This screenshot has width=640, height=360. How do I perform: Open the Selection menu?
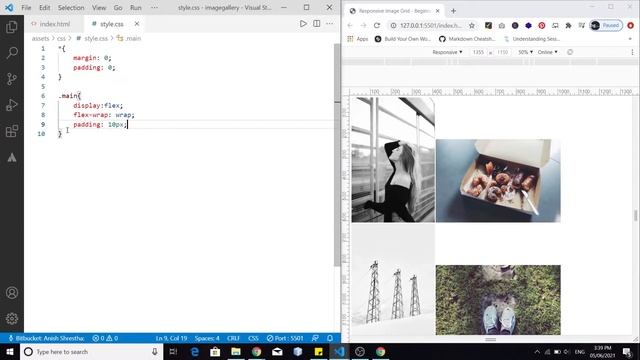71,8
